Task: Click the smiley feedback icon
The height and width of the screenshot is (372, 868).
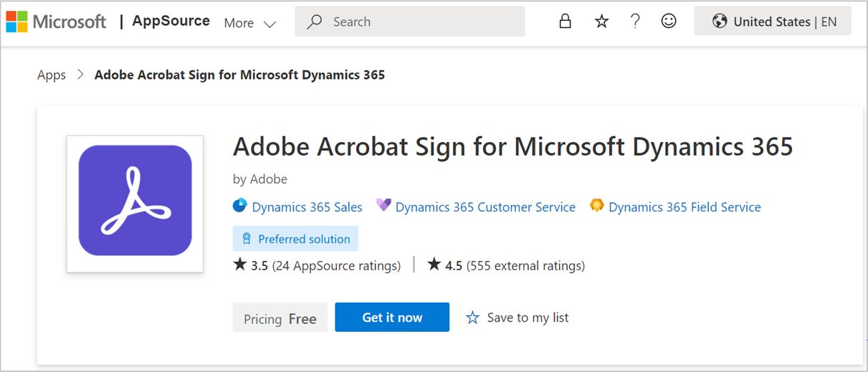Action: 669,22
